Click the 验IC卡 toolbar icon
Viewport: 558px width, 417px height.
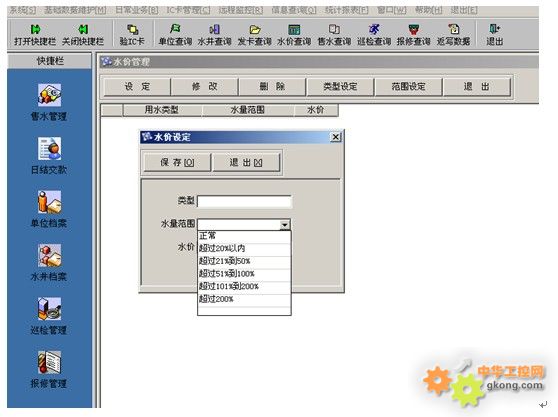tap(132, 35)
